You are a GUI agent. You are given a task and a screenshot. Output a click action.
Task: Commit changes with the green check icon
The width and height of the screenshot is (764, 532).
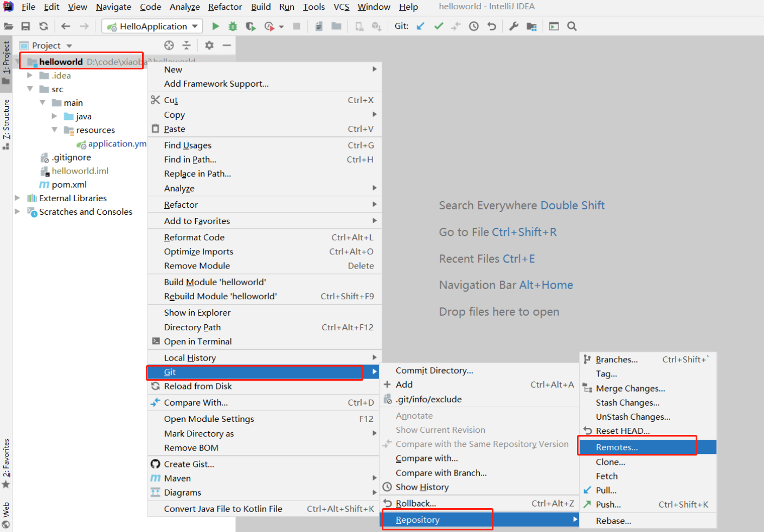pos(439,26)
